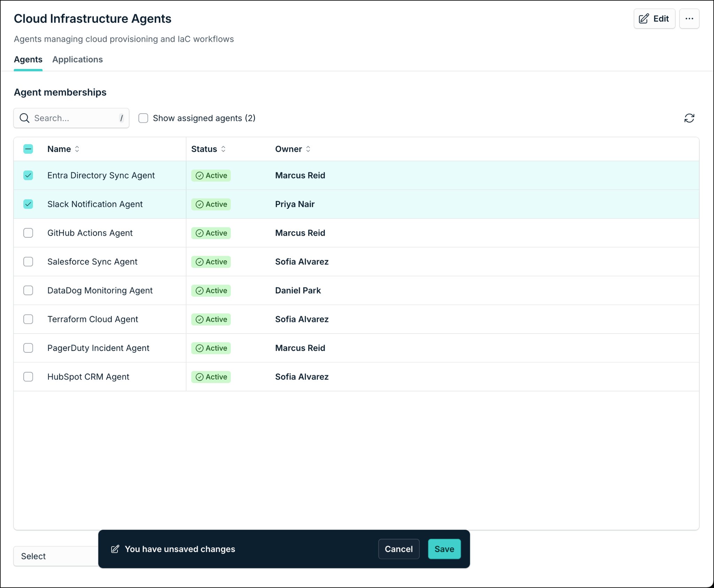Sort the table by Owner column
This screenshot has height=588, width=714.
point(308,149)
